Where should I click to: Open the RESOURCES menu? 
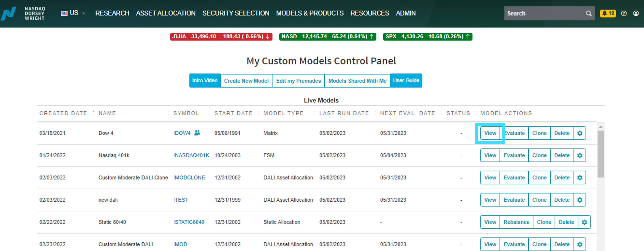(369, 13)
